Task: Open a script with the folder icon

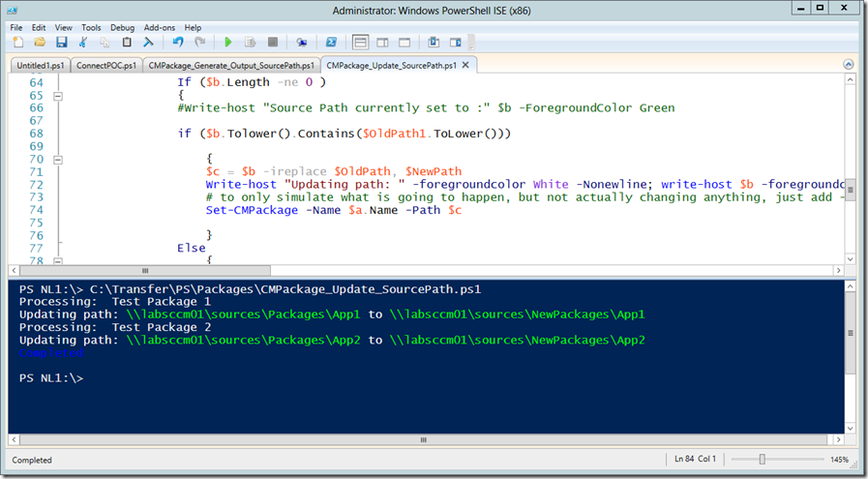Action: (40, 42)
